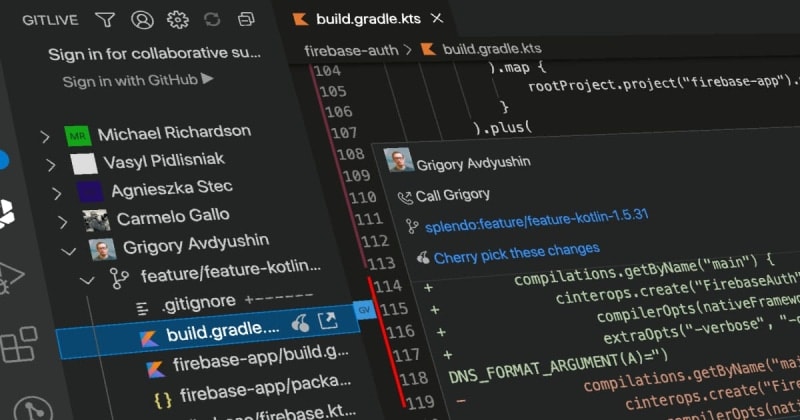Click the GV gutter marker at line 114
Image resolution: width=800 pixels, height=420 pixels.
point(364,312)
